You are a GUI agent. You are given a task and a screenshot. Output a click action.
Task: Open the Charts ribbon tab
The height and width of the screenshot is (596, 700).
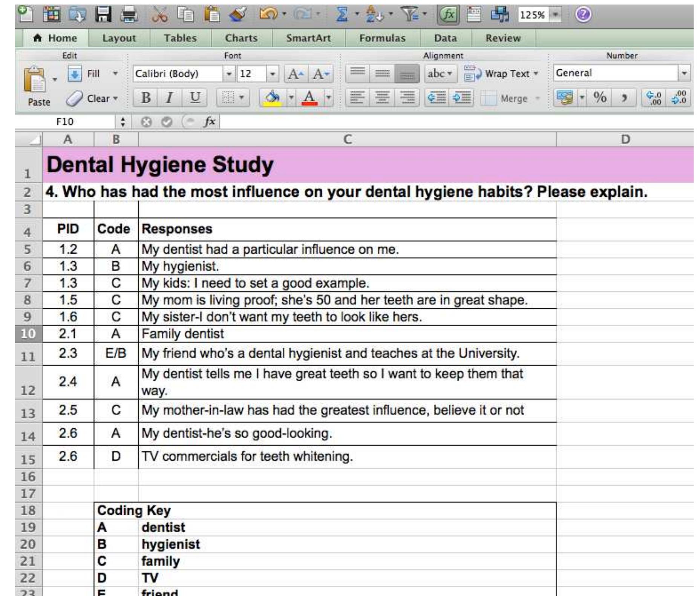pos(241,38)
